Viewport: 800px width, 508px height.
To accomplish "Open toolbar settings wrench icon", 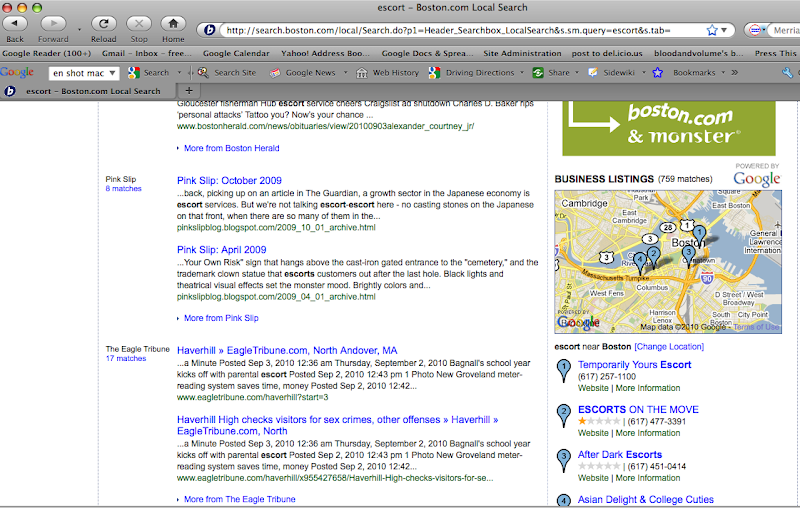I will tap(787, 73).
